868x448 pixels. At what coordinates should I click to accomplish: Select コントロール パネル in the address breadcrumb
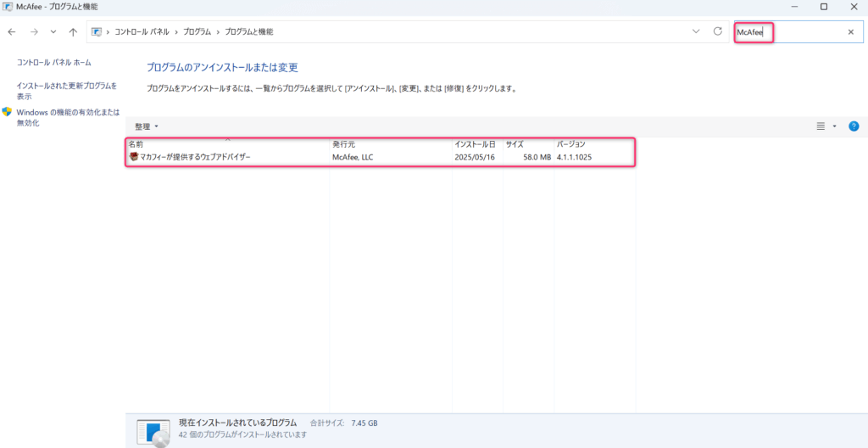pyautogui.click(x=142, y=32)
